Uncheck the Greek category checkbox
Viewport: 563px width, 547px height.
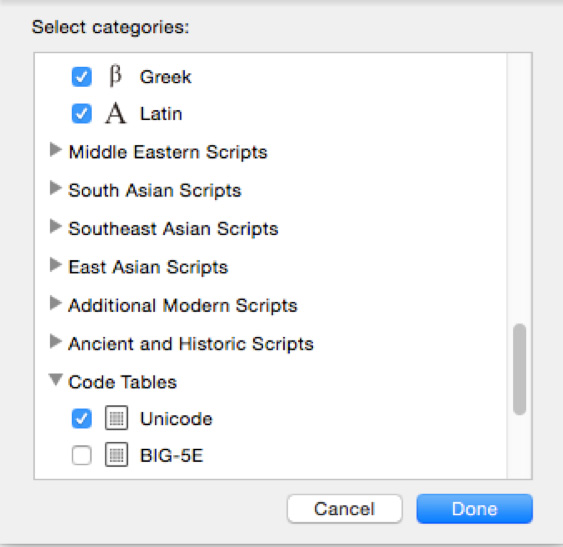[x=82, y=77]
